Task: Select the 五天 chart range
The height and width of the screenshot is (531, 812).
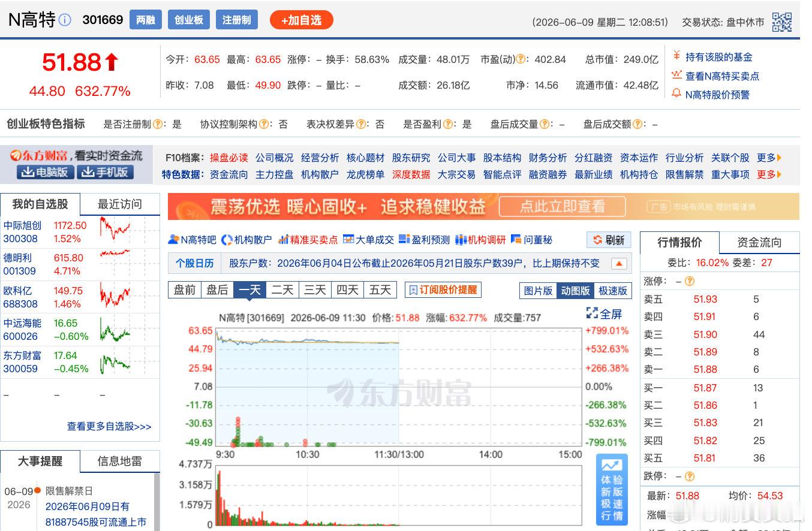Action: point(380,290)
